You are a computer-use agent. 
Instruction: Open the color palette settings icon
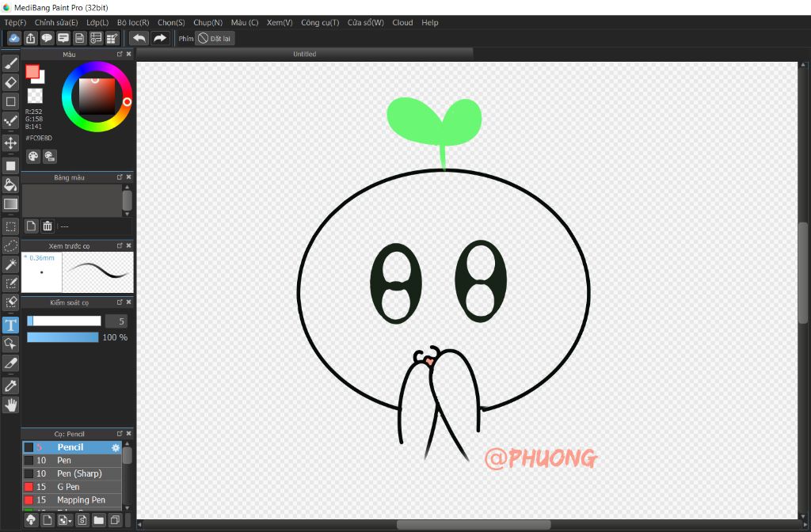[x=33, y=156]
